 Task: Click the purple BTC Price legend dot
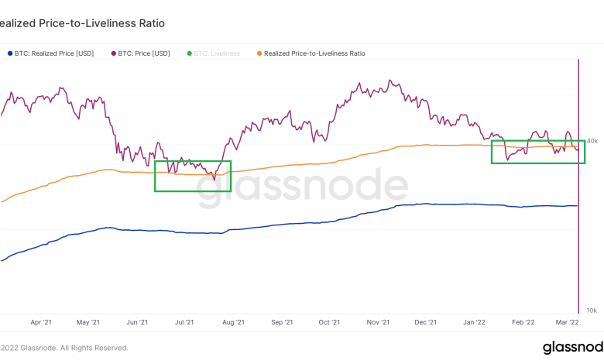pos(113,53)
